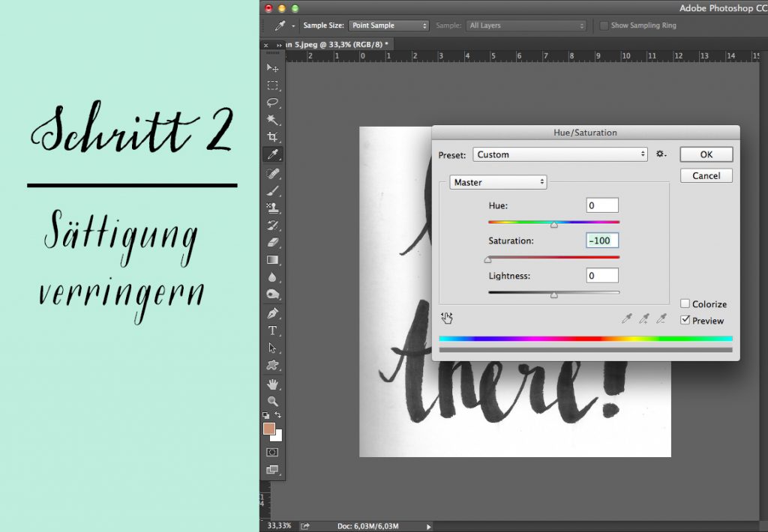Uncheck the Preview checkbox
Viewport: 768px width, 532px height.
tap(685, 321)
